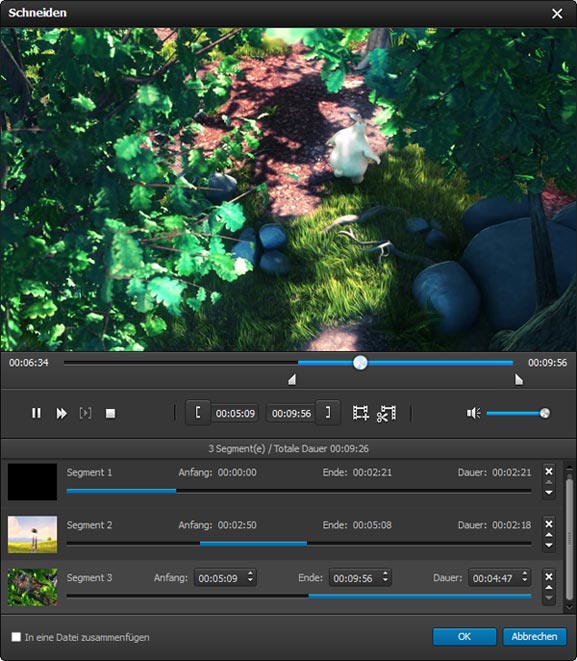Mute audio with the speaker icon
Viewport: 577px width, 661px height.
click(x=473, y=413)
